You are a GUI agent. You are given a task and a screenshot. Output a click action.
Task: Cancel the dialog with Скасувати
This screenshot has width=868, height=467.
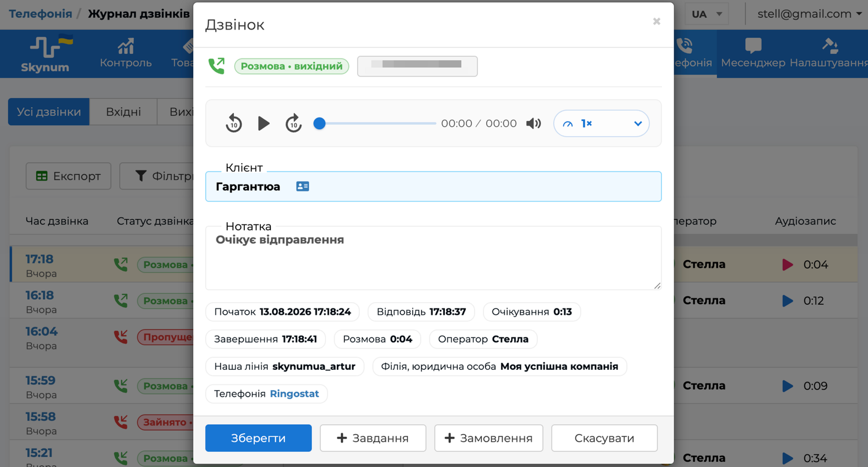point(605,438)
